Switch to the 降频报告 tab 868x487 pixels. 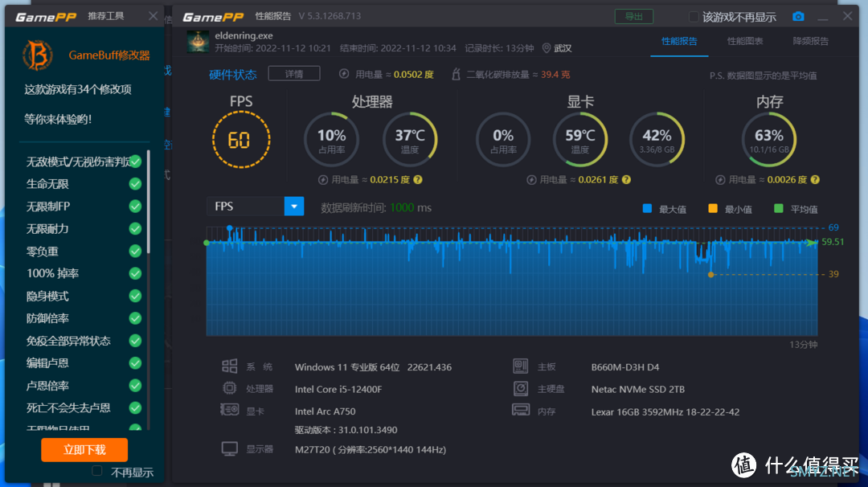810,41
